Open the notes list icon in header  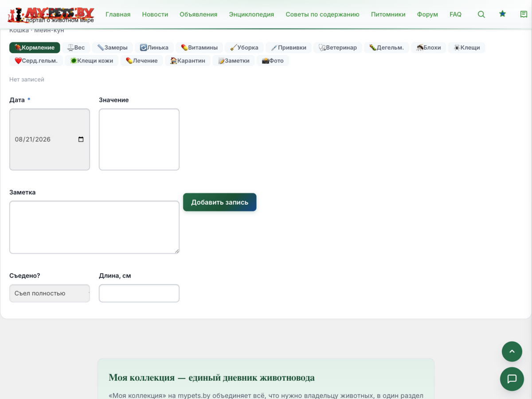coord(524,14)
